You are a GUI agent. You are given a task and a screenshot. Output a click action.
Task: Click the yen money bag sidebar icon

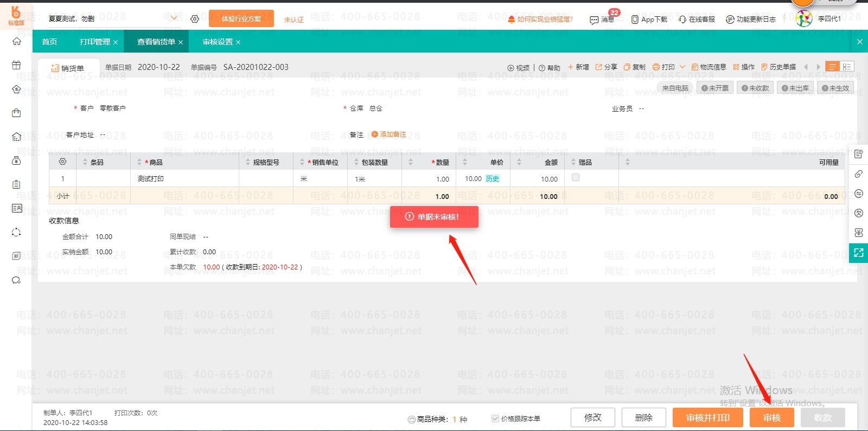click(16, 160)
